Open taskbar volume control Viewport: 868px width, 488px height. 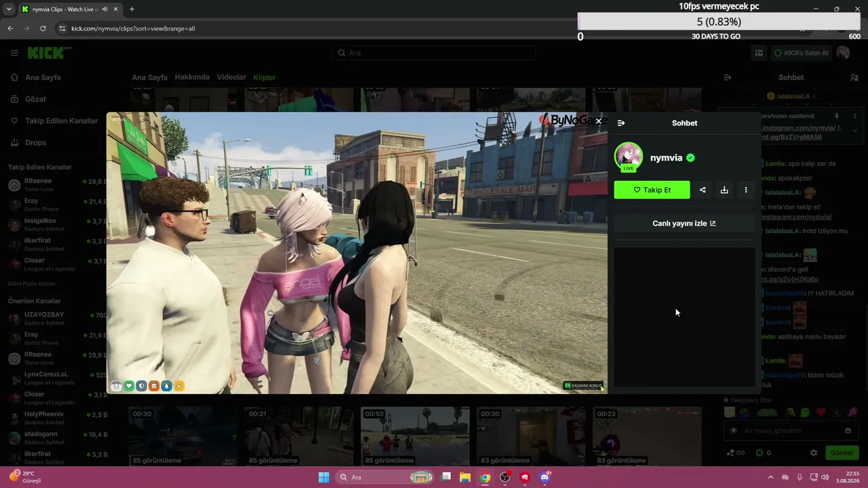click(x=825, y=477)
